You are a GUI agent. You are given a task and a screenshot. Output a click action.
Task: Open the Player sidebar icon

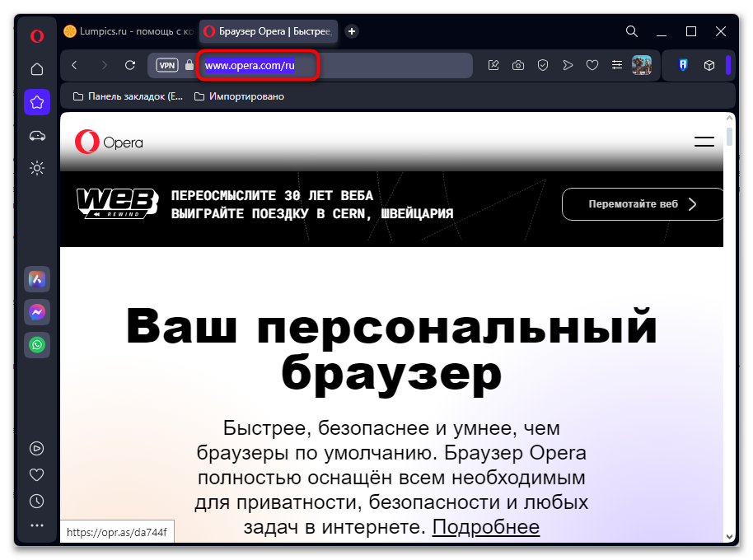(x=37, y=448)
